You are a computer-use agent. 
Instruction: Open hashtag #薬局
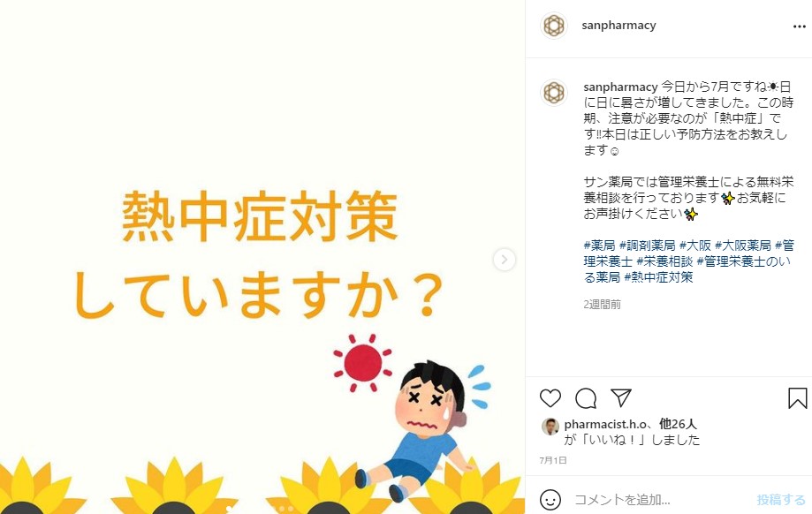[x=599, y=245]
